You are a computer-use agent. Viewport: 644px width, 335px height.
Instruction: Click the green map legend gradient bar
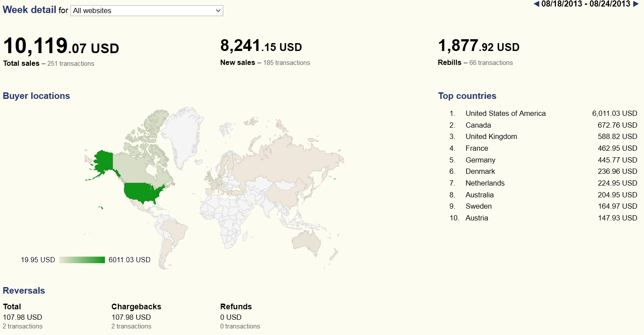tap(82, 260)
